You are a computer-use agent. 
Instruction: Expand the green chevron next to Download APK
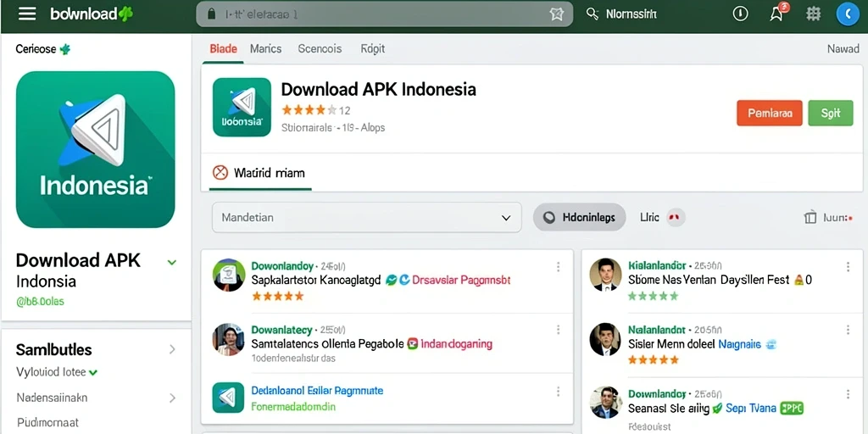click(x=171, y=262)
